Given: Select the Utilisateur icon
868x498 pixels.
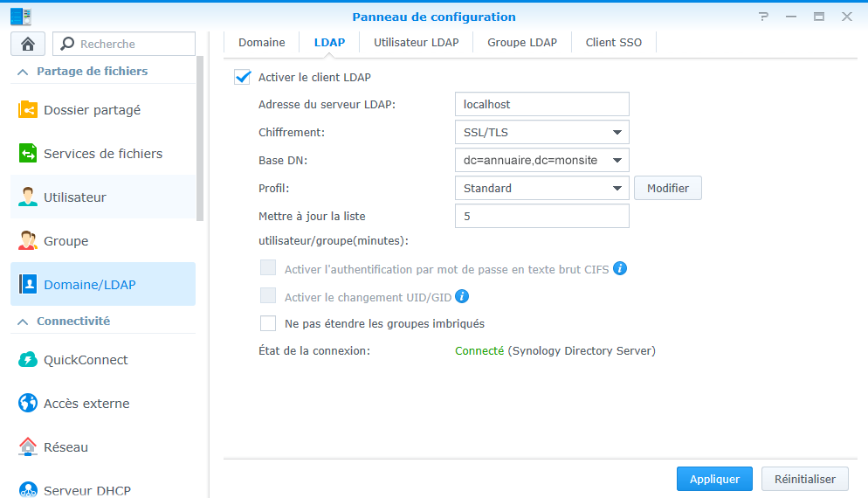Looking at the screenshot, I should [x=28, y=197].
